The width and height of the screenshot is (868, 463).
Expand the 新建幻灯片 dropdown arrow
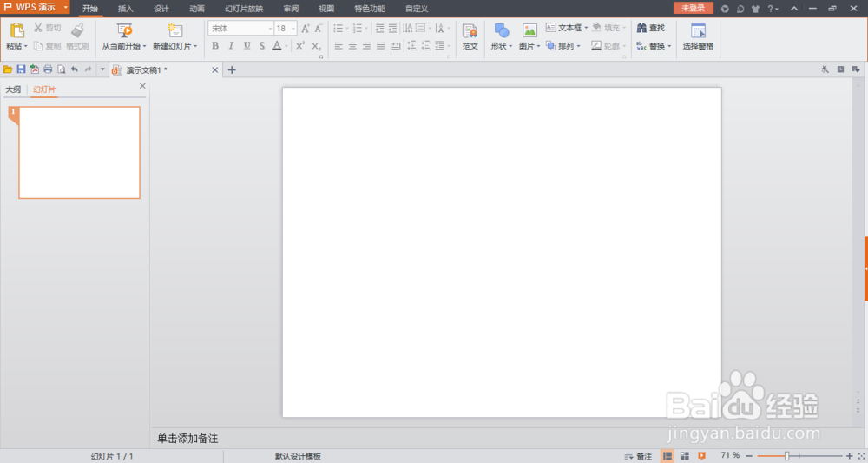click(x=195, y=47)
